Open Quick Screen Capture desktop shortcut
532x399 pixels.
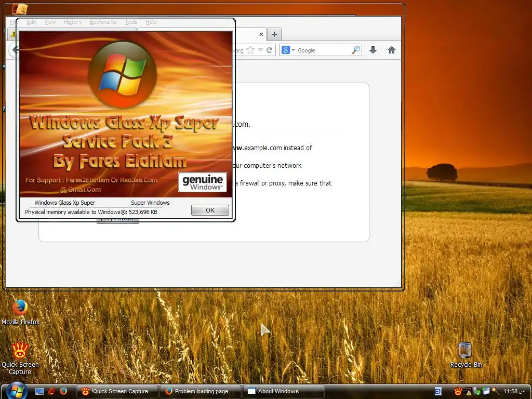coord(20,358)
